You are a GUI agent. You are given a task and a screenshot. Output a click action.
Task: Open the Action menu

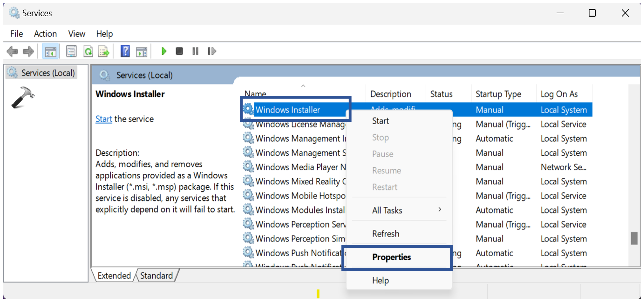point(45,34)
